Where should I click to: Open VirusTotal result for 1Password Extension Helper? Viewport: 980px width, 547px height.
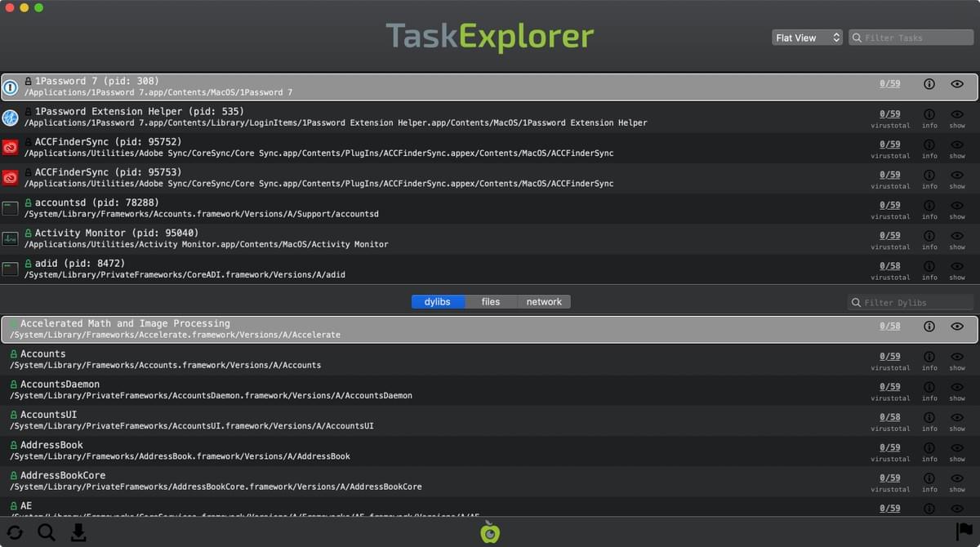[890, 114]
